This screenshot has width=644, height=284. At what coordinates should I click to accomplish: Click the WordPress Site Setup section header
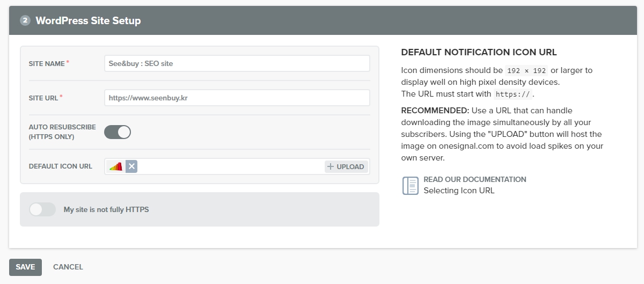click(x=88, y=21)
